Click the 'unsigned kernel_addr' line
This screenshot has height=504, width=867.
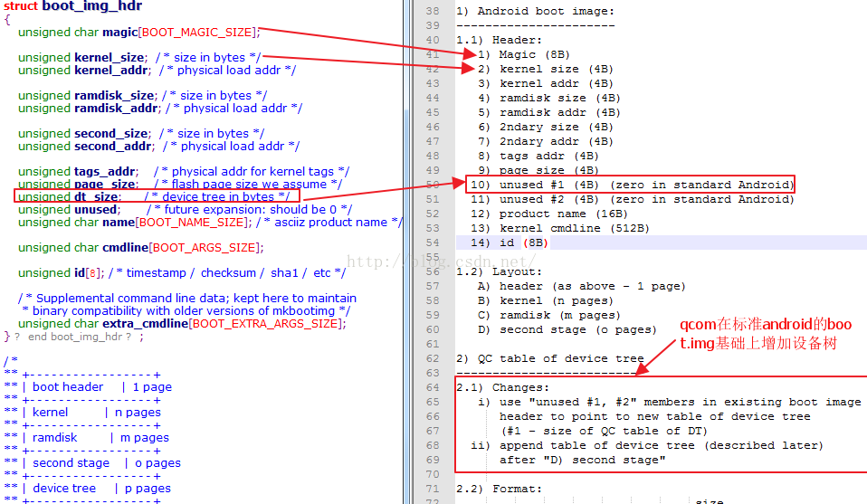click(x=157, y=71)
